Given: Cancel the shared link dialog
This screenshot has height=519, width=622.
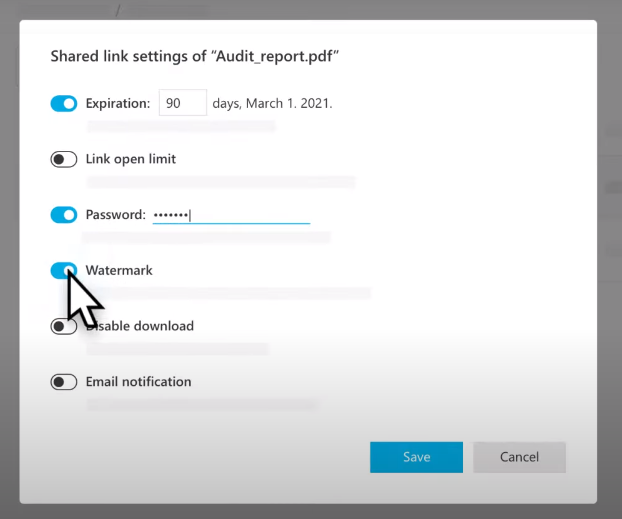Looking at the screenshot, I should click(x=519, y=457).
